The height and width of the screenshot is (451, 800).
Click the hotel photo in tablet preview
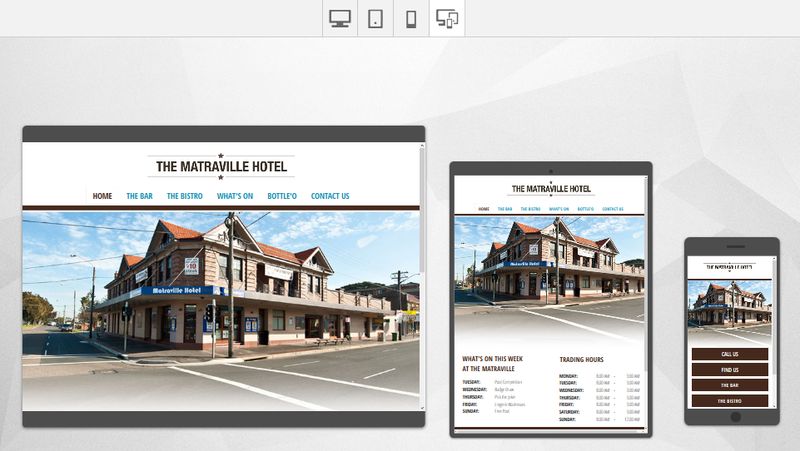[x=549, y=278]
